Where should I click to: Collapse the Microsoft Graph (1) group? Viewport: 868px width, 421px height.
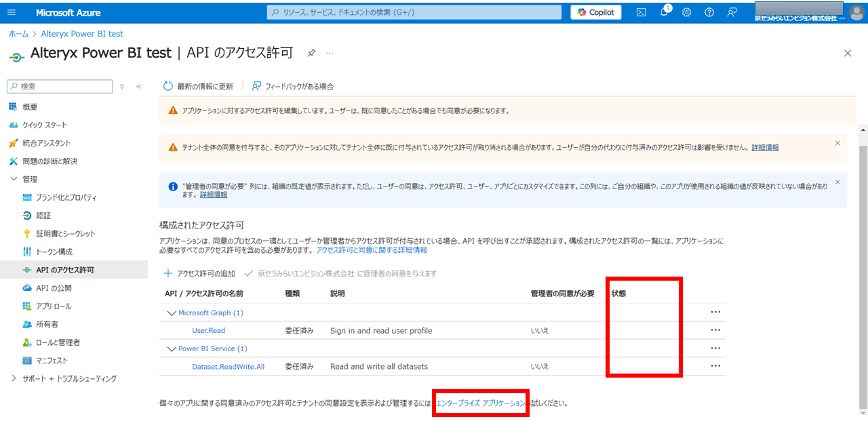pos(170,313)
